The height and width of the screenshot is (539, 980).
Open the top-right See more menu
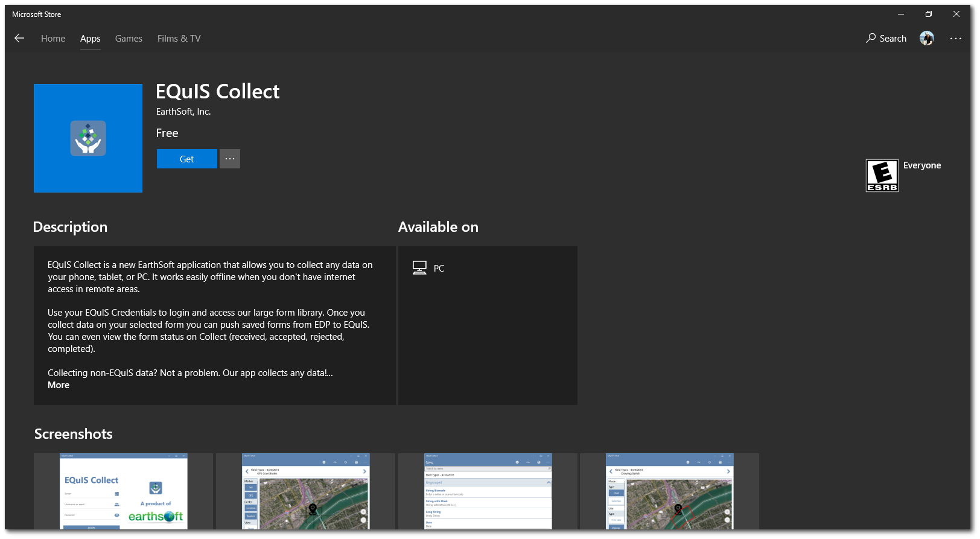(x=956, y=38)
